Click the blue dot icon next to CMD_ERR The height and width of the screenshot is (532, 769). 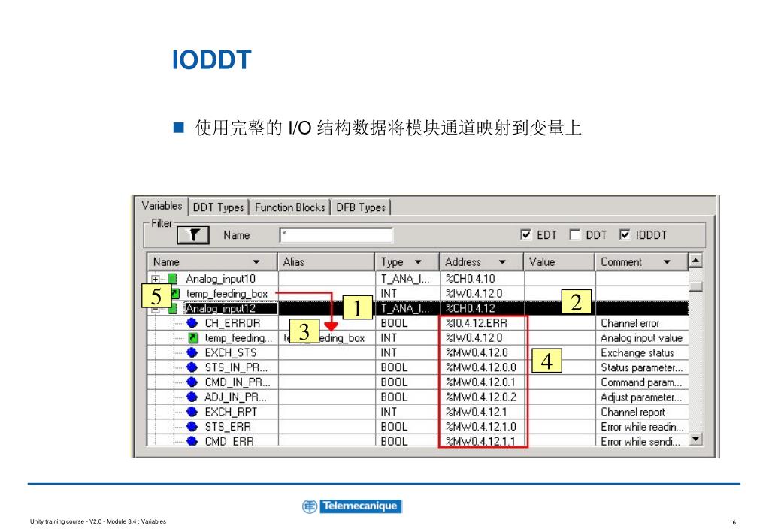tap(192, 441)
